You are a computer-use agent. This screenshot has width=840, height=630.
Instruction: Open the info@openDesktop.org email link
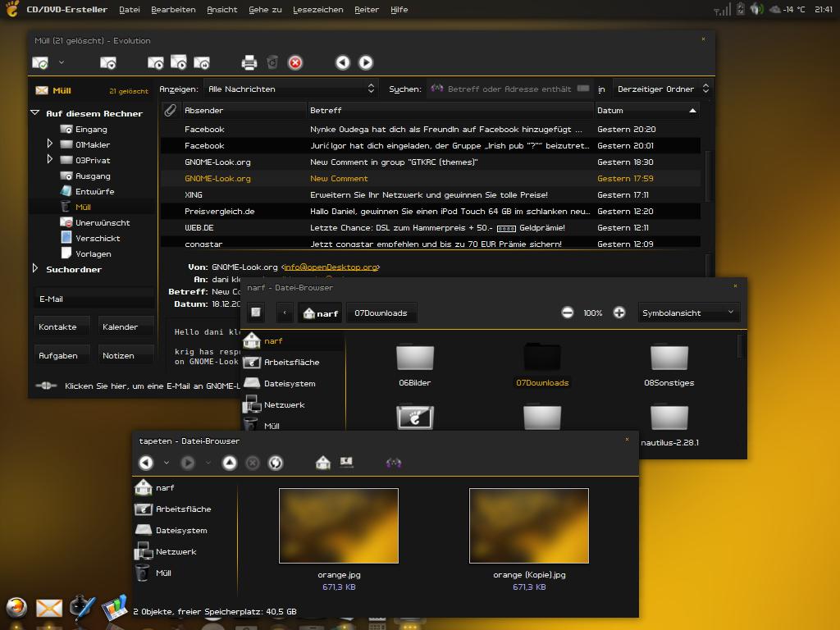pyautogui.click(x=331, y=267)
